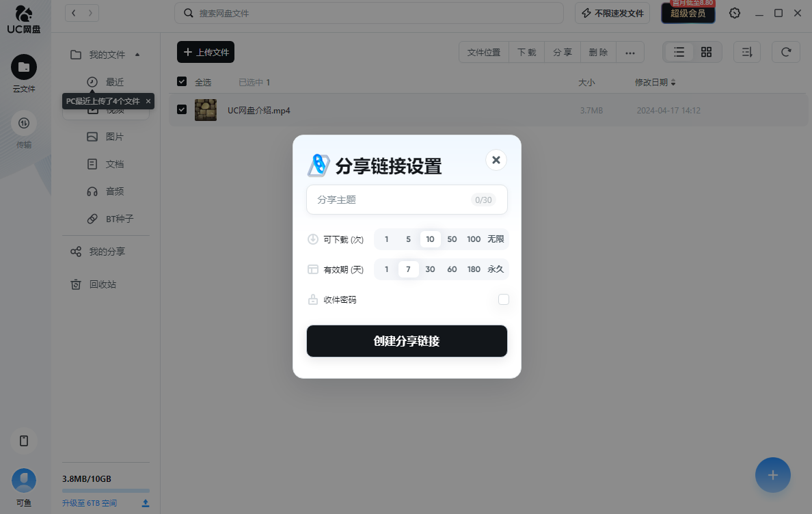
Task: Open settings gear icon in title bar
Action: tap(734, 13)
